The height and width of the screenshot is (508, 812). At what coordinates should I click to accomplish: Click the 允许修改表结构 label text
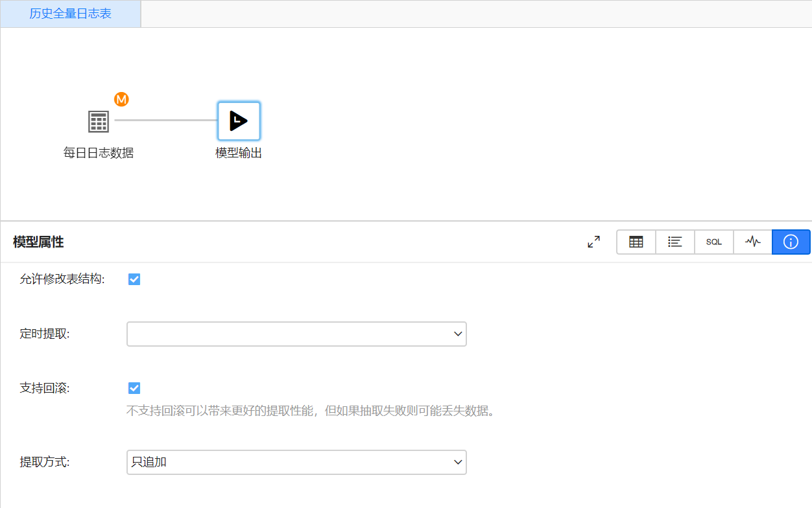point(62,279)
